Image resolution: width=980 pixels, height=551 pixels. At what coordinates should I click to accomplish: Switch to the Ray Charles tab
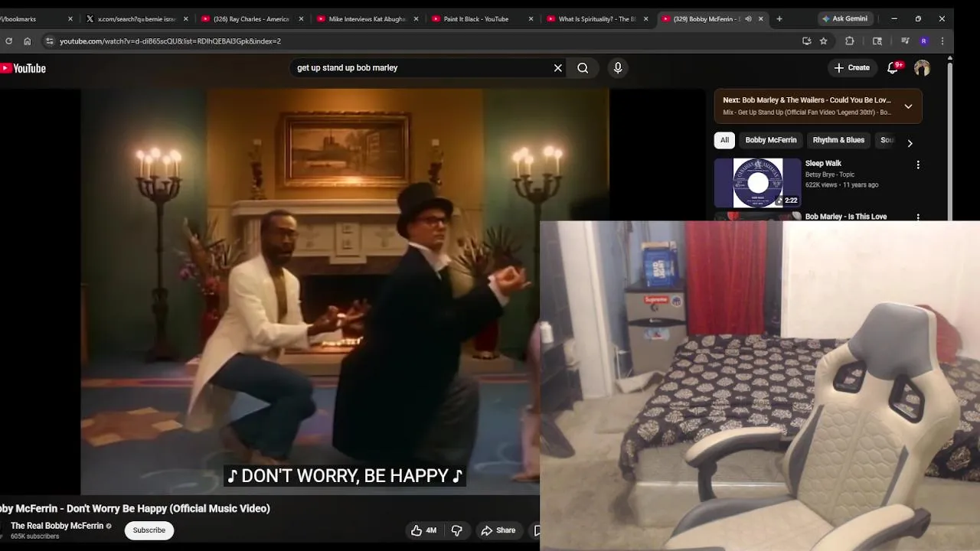coord(250,19)
